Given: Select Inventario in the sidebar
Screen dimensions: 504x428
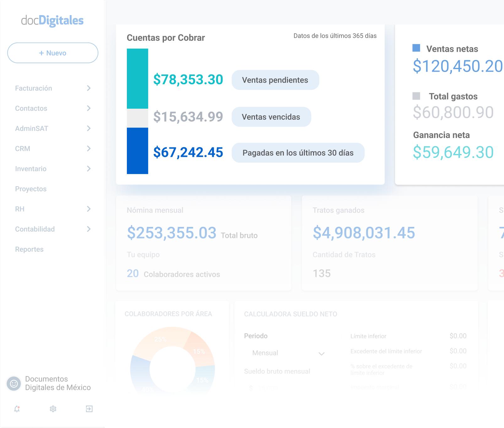Looking at the screenshot, I should (x=31, y=169).
